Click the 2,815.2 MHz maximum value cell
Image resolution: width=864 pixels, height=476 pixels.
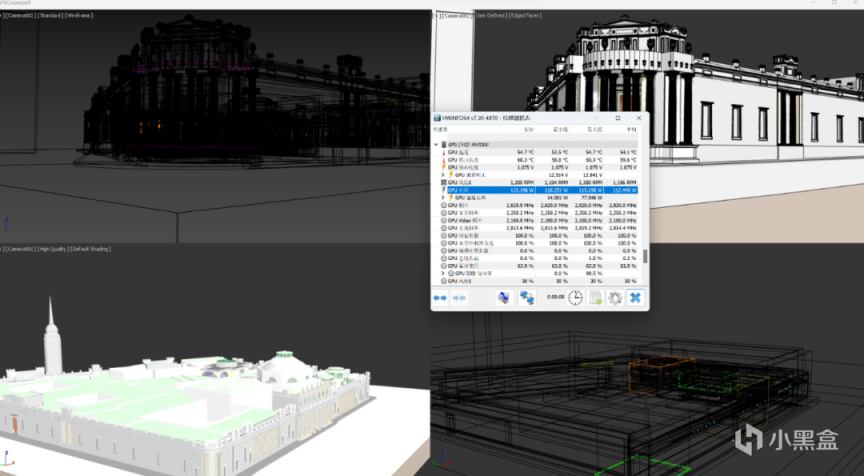tap(590, 228)
